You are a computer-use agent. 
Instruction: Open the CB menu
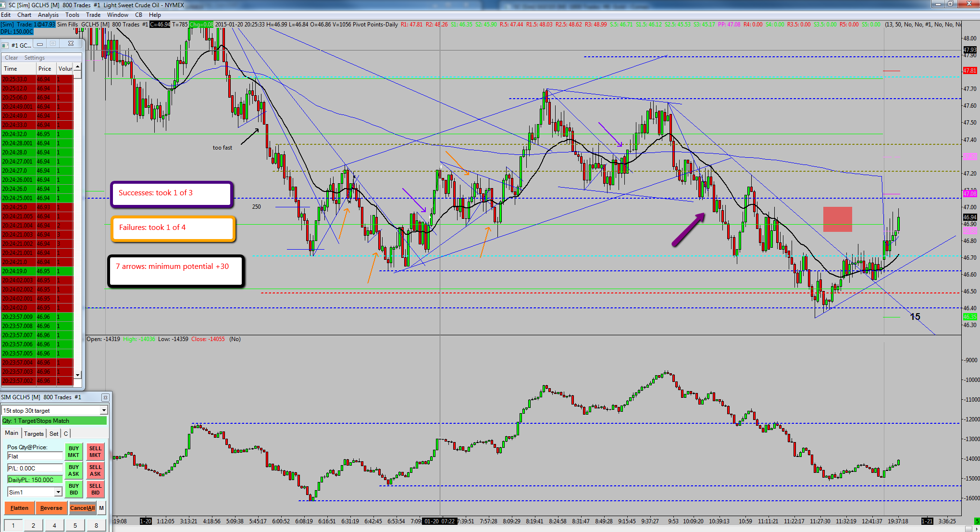[138, 15]
